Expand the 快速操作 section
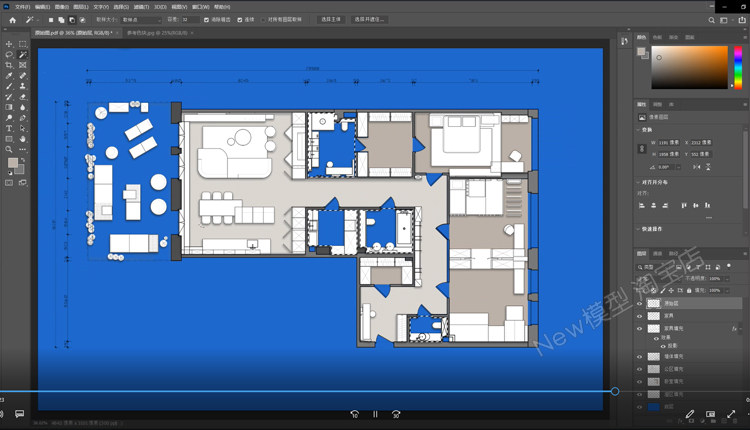The height and width of the screenshot is (430, 750). click(x=638, y=227)
